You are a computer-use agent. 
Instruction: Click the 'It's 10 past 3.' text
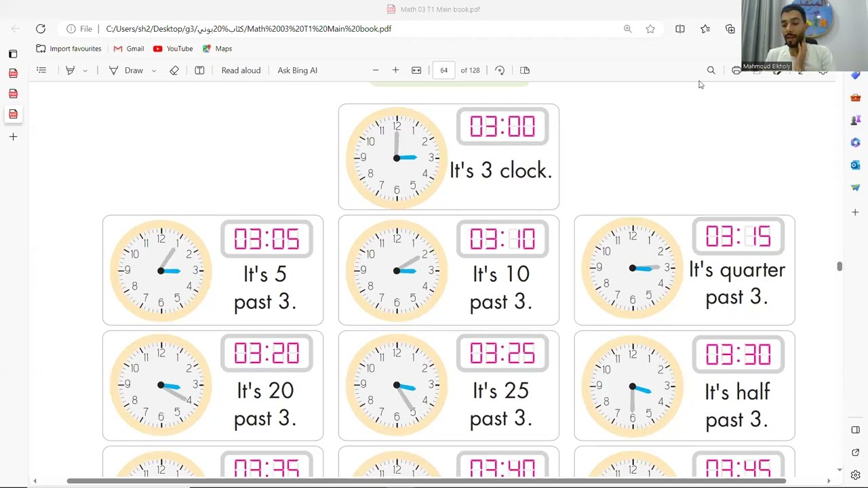tap(501, 287)
